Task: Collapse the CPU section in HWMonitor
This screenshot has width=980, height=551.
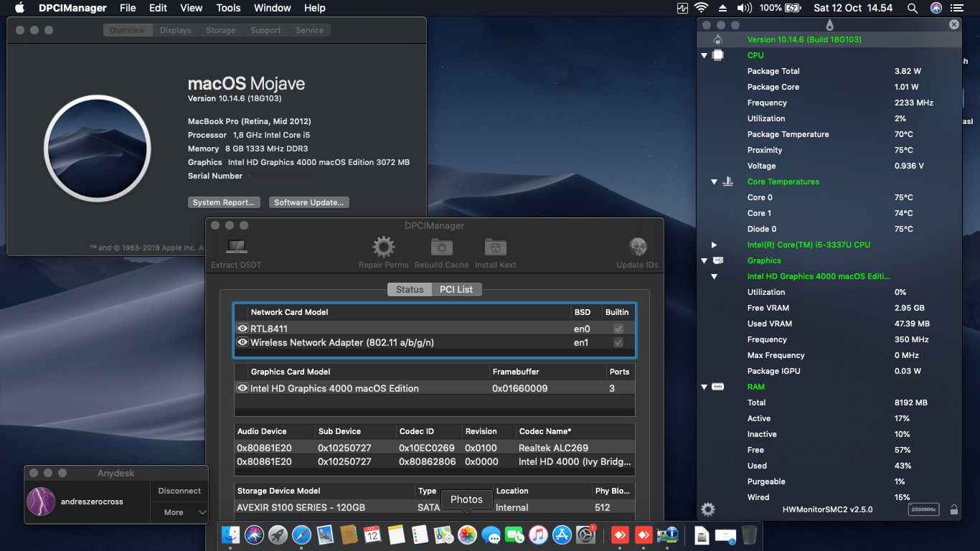Action: pos(704,55)
